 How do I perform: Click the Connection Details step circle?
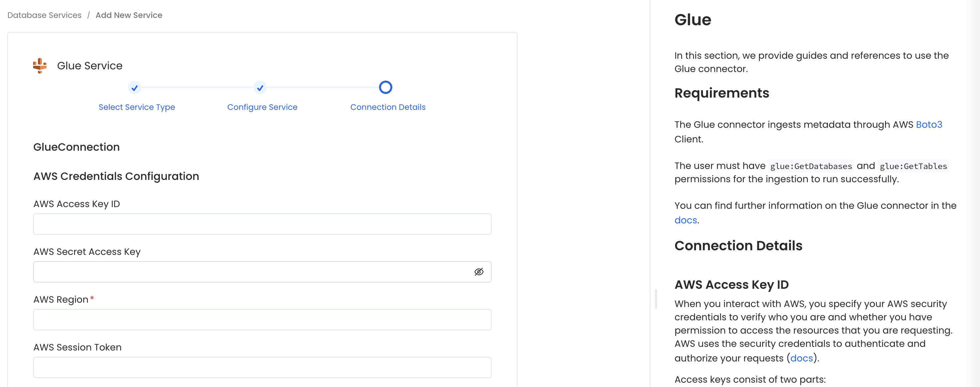385,87
